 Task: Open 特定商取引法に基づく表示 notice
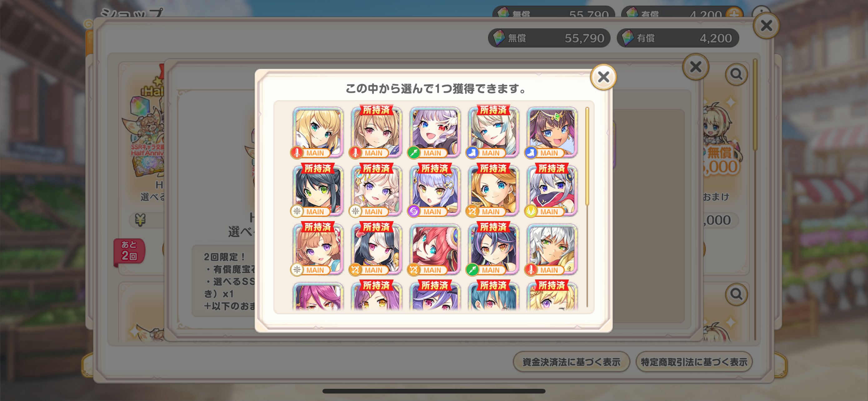click(x=694, y=362)
